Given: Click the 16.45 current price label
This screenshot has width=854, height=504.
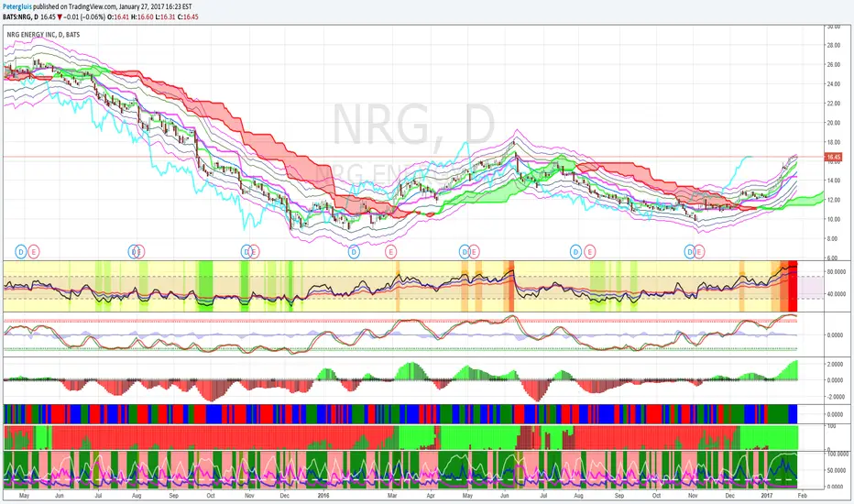Looking at the screenshot, I should (834, 158).
